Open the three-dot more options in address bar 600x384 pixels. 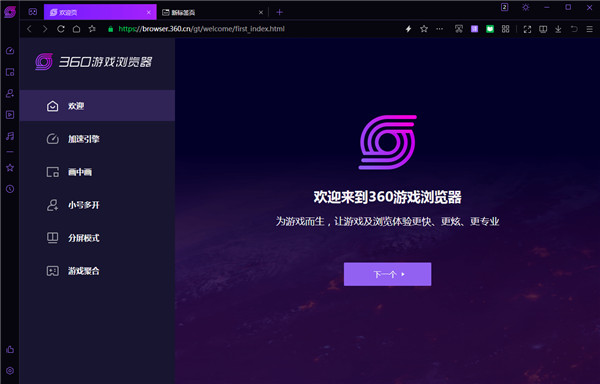pos(439,29)
